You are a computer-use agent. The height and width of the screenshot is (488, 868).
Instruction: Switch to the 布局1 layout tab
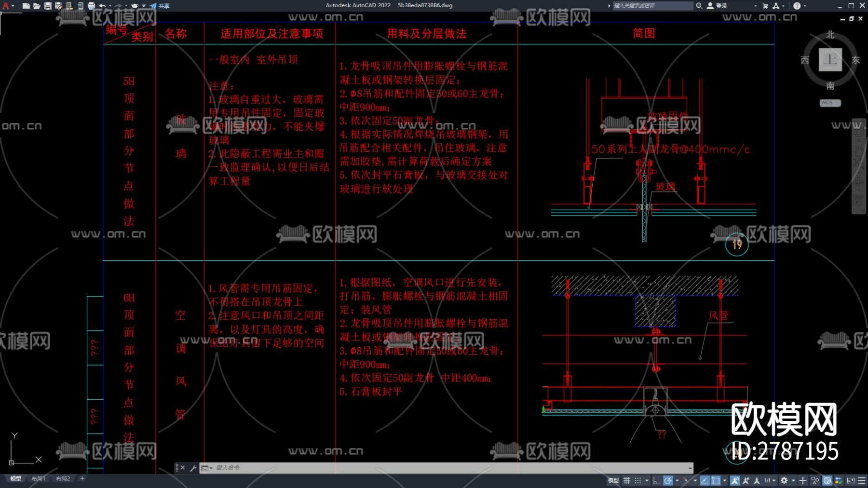pyautogui.click(x=38, y=478)
